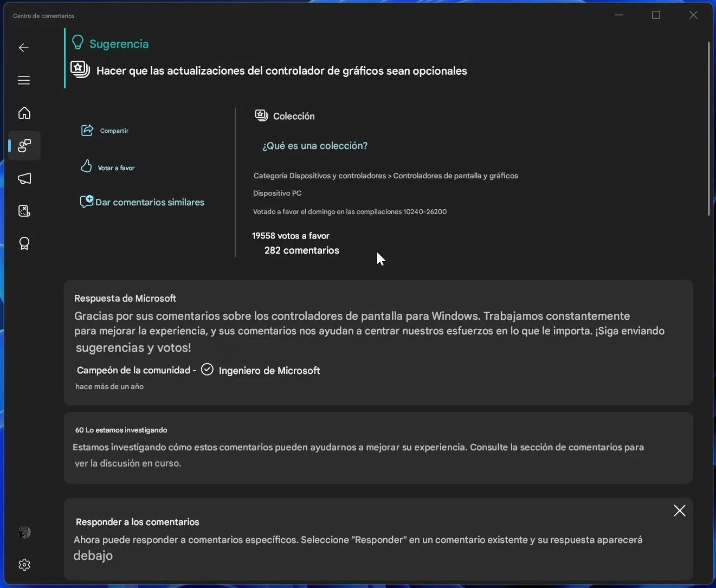Click the Votado a favor compilaciones line
The height and width of the screenshot is (588, 716).
tap(350, 211)
